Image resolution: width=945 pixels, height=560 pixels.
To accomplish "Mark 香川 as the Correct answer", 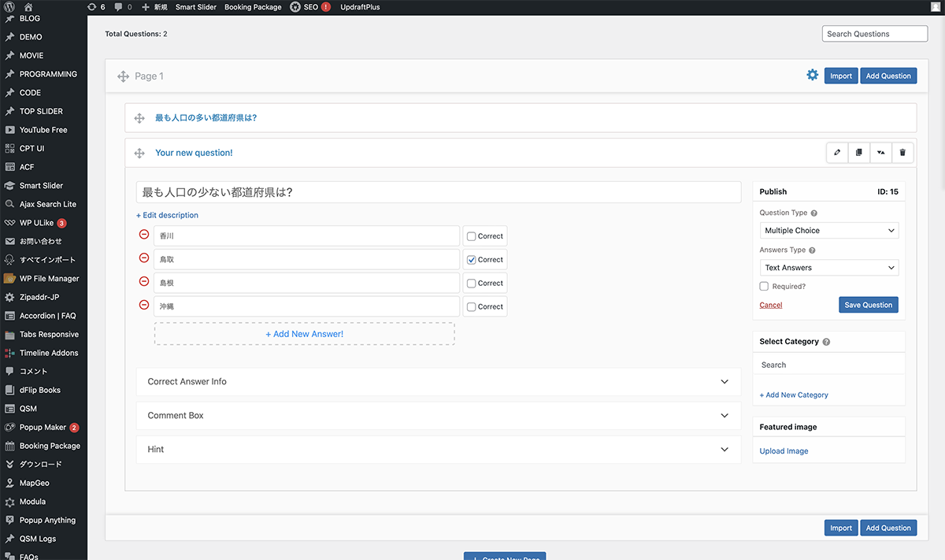I will click(472, 236).
